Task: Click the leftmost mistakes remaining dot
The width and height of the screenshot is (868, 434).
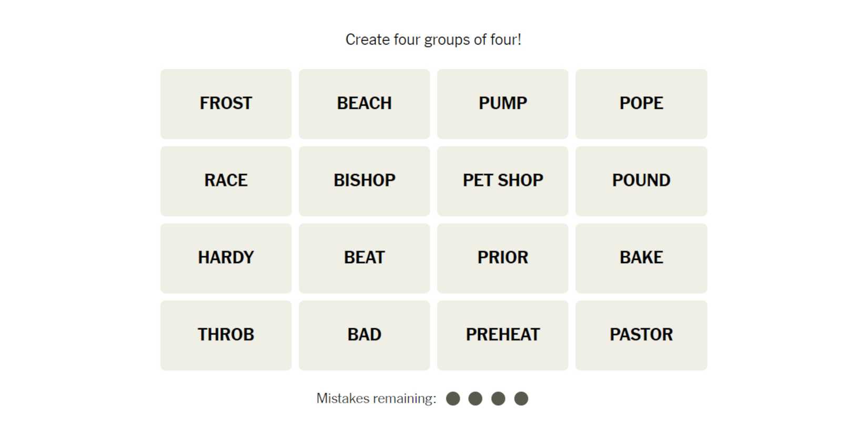Action: tap(453, 399)
